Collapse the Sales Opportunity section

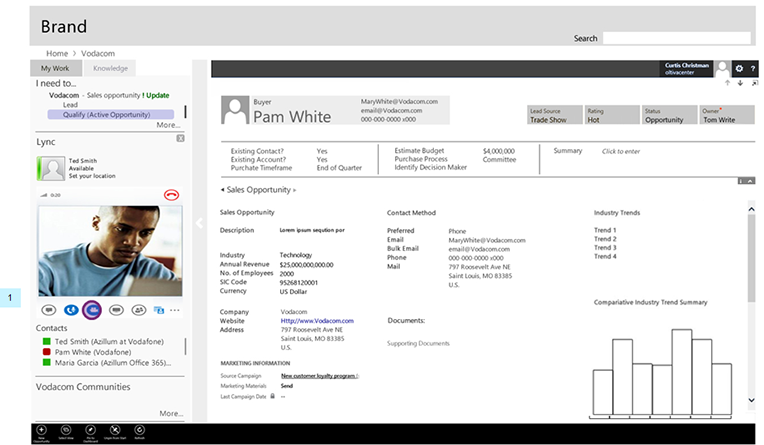[x=222, y=189]
